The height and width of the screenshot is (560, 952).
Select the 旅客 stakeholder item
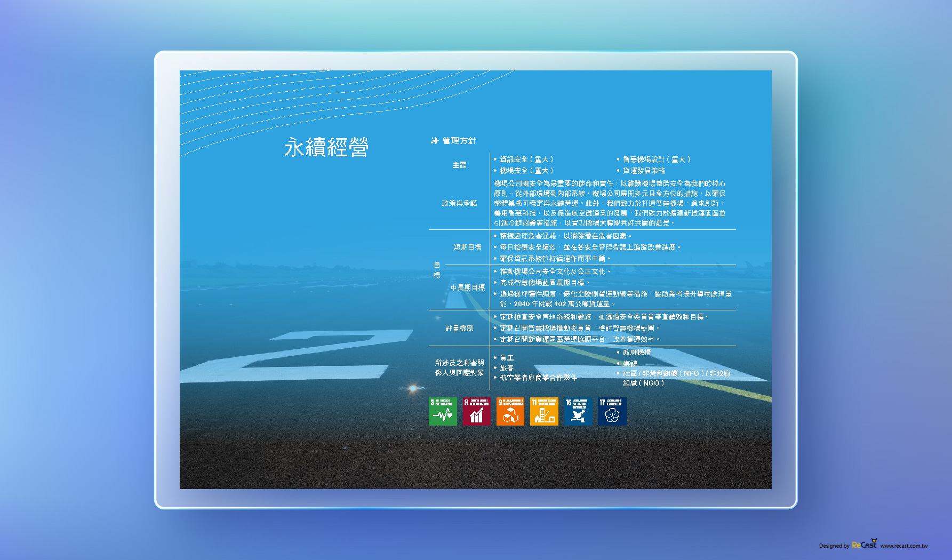(504, 367)
